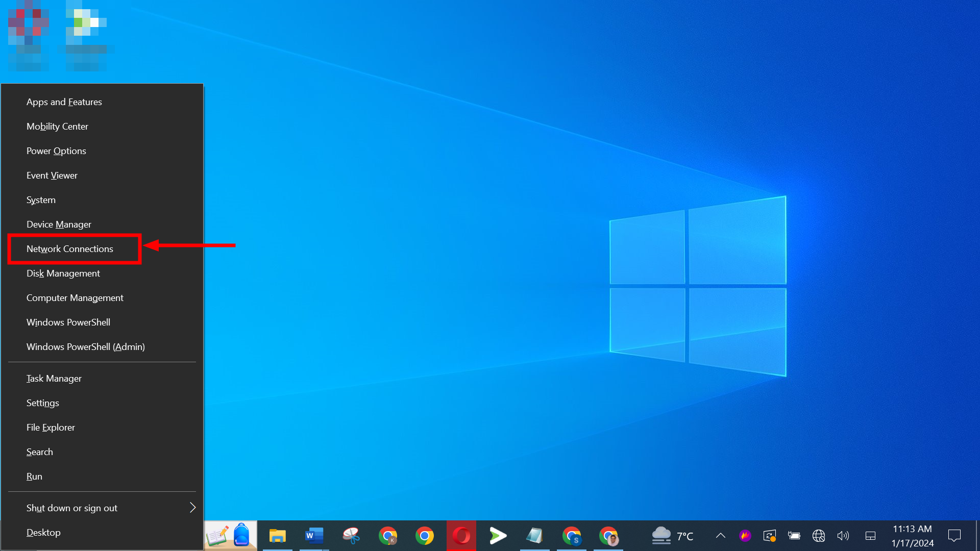The width and height of the screenshot is (980, 551).
Task: Open Notepad from the taskbar
Action: 535,536
